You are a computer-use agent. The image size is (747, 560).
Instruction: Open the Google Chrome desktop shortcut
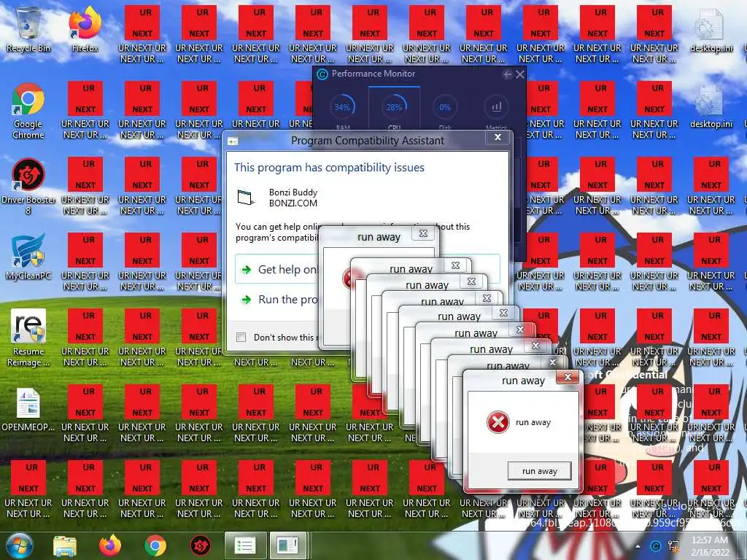[28, 111]
